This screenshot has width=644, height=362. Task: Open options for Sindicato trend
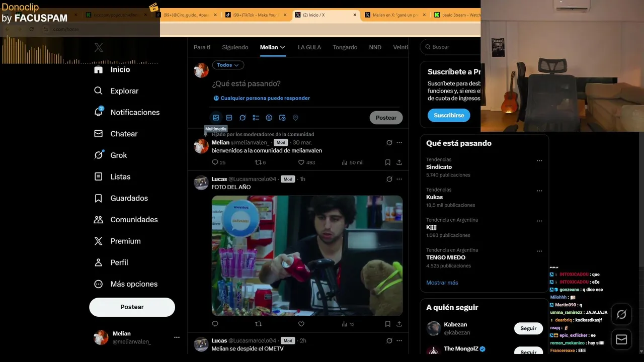pos(539,161)
